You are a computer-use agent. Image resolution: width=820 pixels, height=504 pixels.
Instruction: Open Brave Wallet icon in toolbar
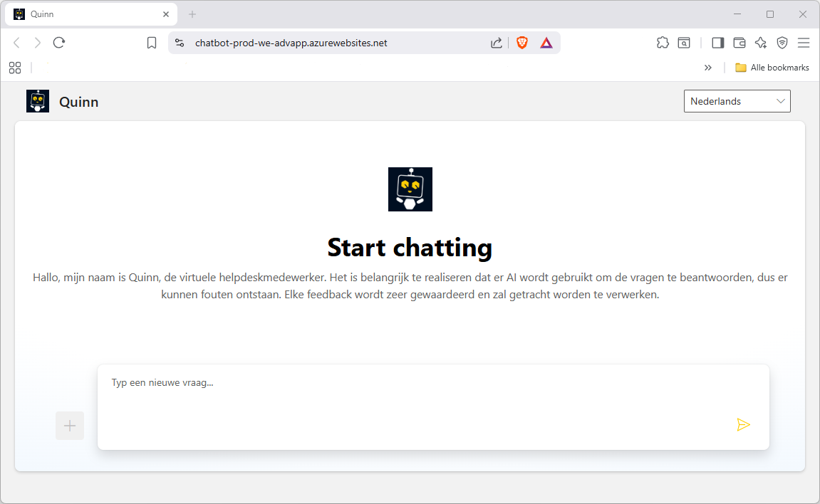(739, 43)
